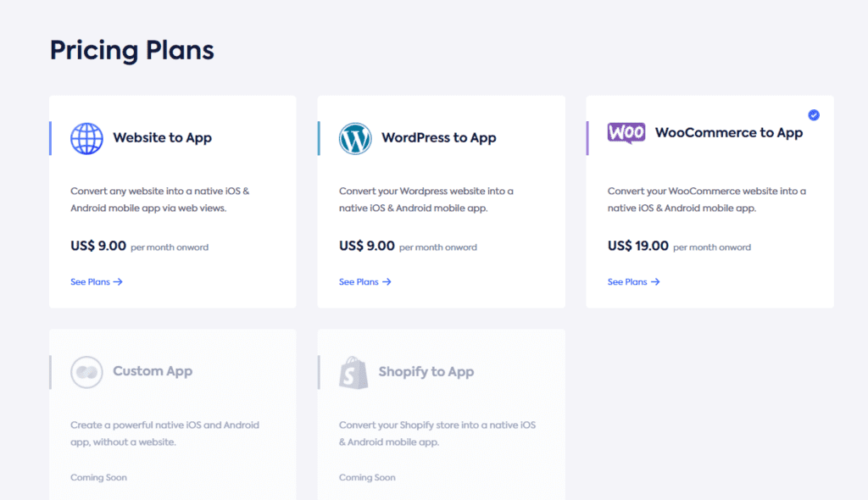The width and height of the screenshot is (868, 500).
Task: Select the WordPress to App heading
Action: pyautogui.click(x=438, y=138)
